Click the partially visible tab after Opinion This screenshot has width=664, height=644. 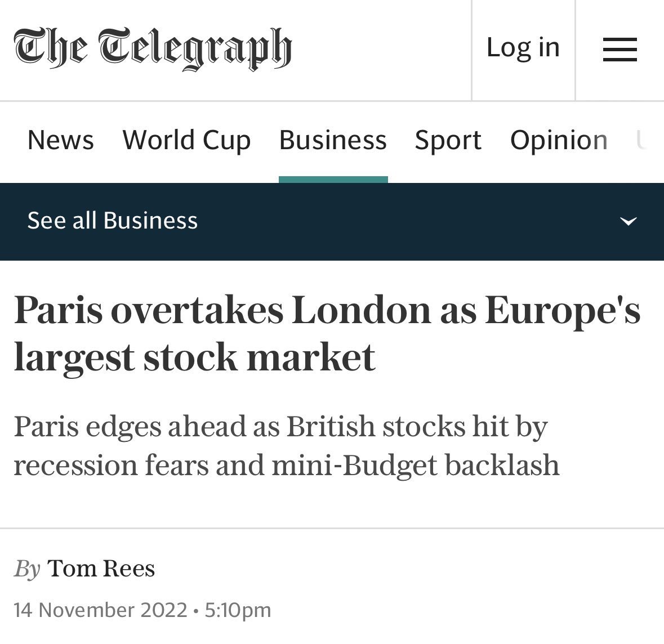(x=641, y=140)
